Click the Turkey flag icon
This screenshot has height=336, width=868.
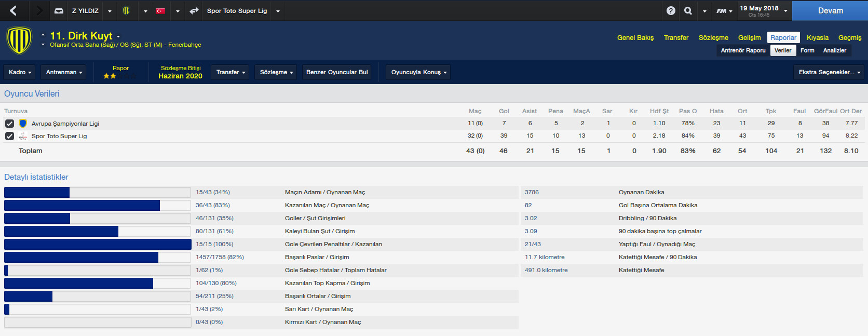(160, 10)
